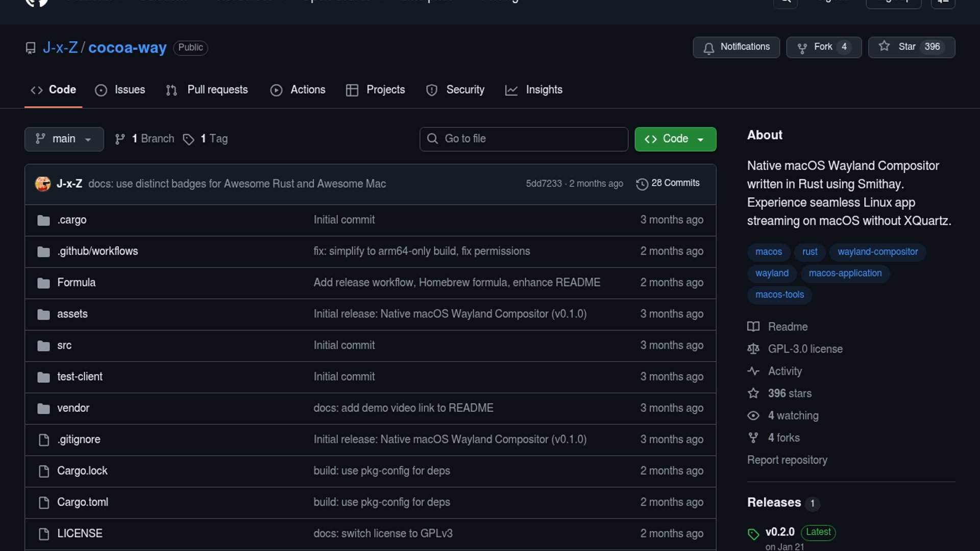Fork the repository using Fork button
This screenshot has height=551, width=980.
[x=823, y=47]
